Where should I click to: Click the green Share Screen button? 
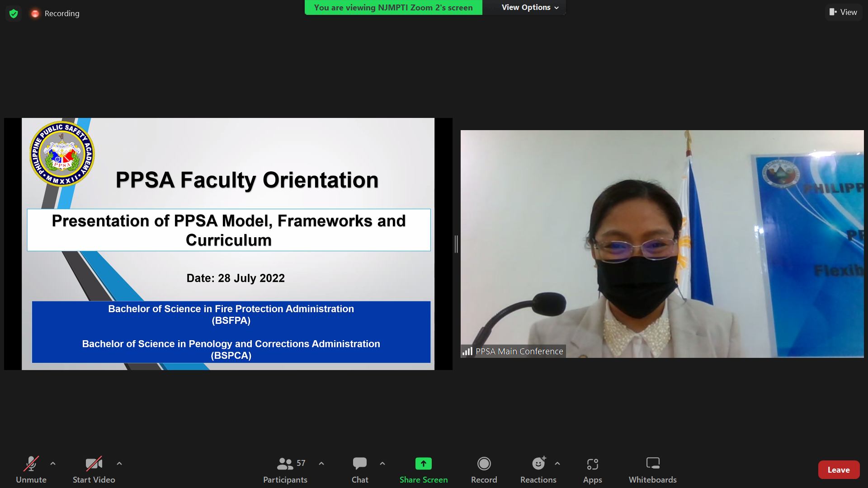pyautogui.click(x=424, y=470)
